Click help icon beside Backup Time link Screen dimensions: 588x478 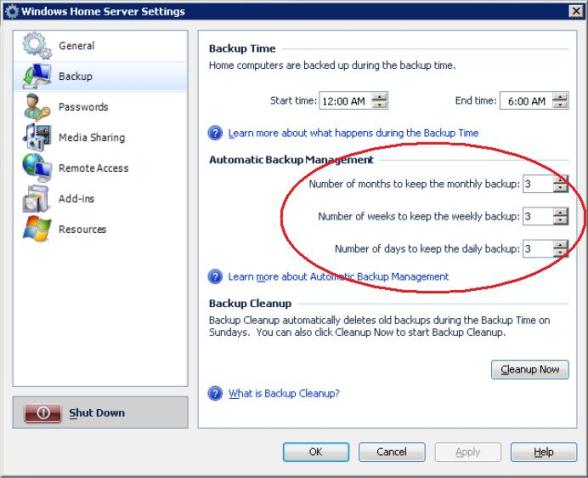(215, 133)
